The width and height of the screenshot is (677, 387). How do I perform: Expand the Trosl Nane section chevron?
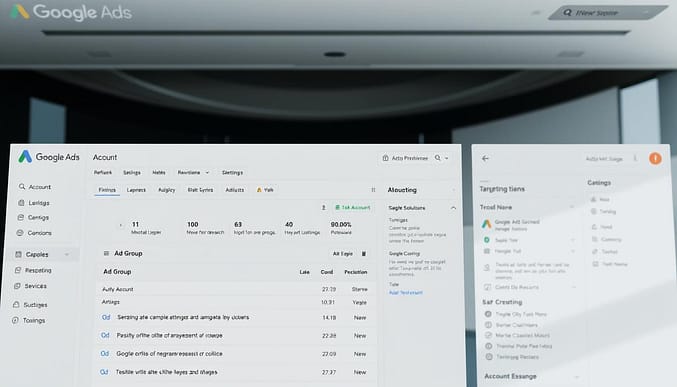click(573, 207)
